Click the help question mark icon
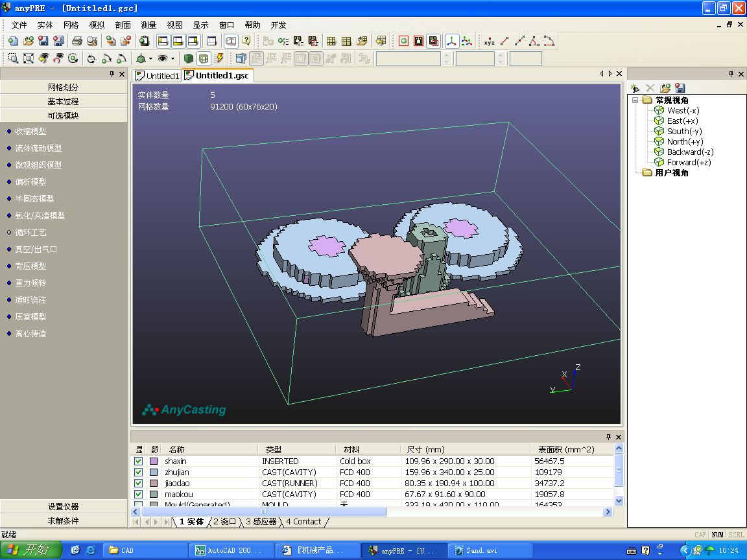 pyautogui.click(x=246, y=41)
